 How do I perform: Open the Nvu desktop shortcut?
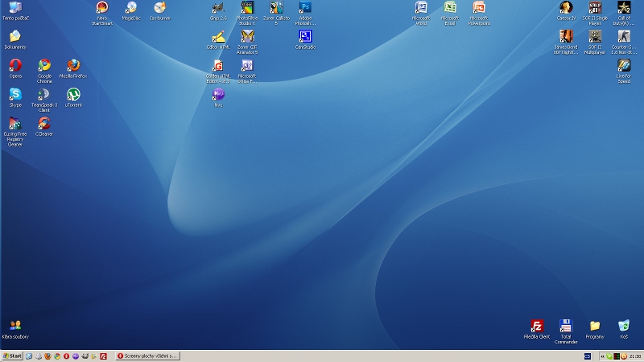(218, 97)
